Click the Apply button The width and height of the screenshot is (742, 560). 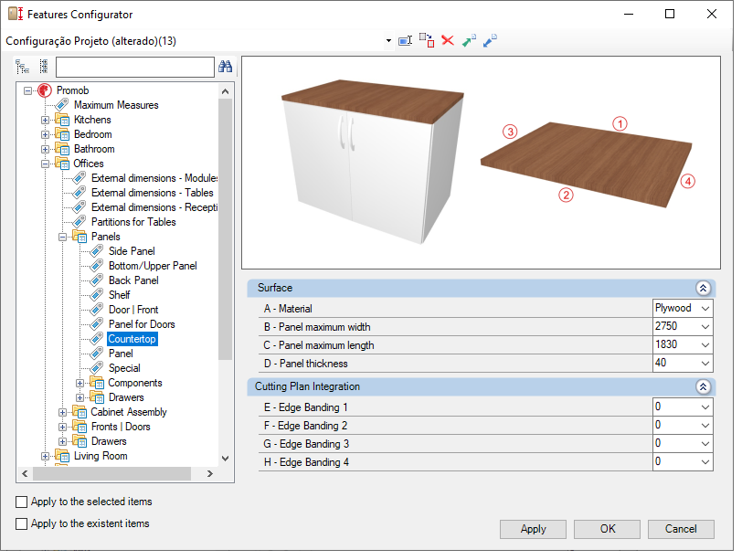coord(533,529)
